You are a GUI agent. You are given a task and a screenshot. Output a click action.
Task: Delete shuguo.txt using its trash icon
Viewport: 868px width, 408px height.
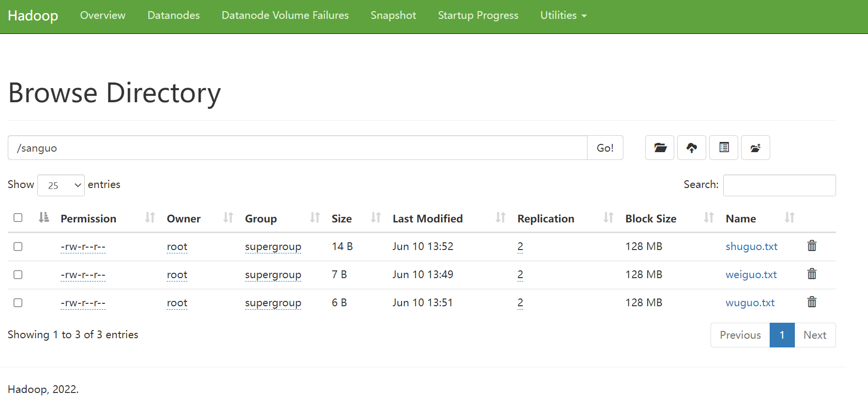812,246
